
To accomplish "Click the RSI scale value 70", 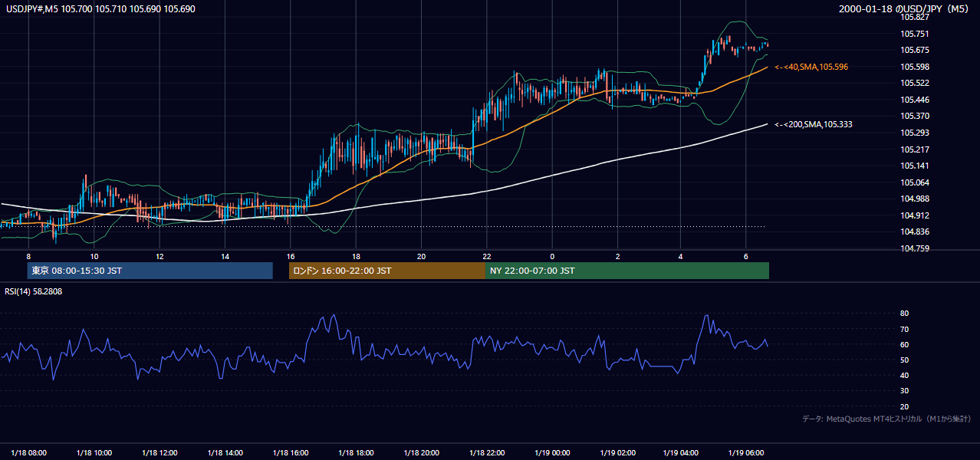I will coord(905,330).
